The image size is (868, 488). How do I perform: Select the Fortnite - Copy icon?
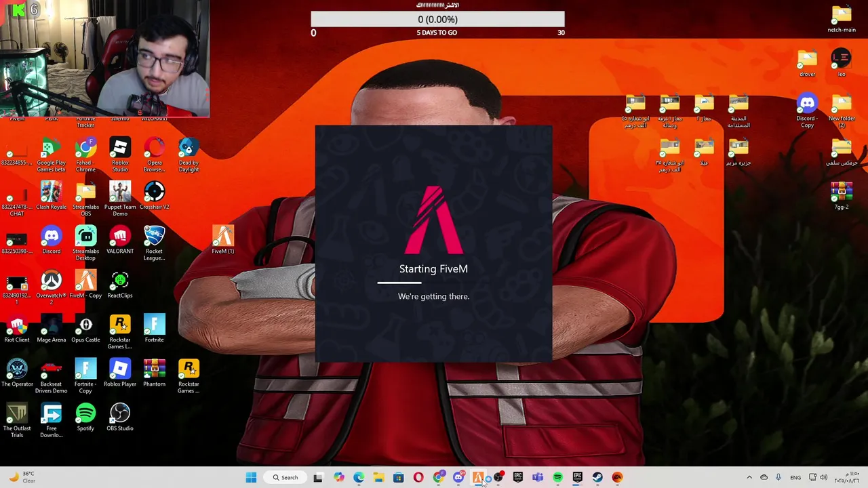(x=85, y=376)
